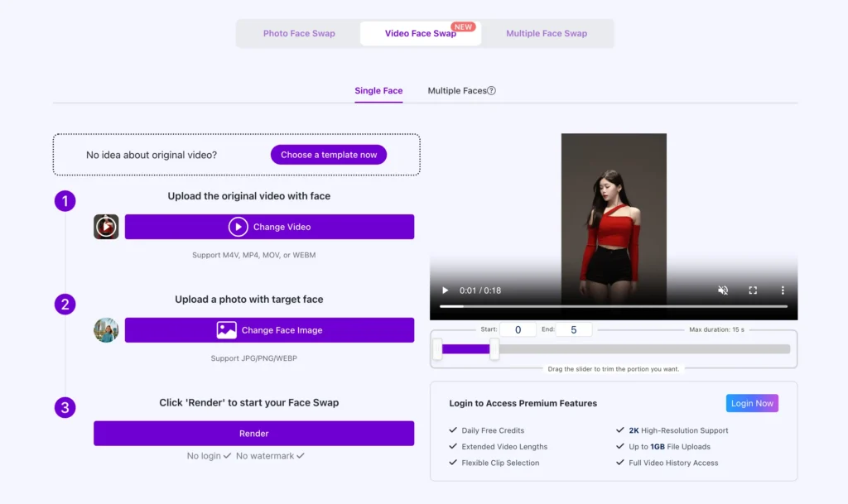Click the trim slider's right end handle
The image size is (848, 504).
pos(494,349)
